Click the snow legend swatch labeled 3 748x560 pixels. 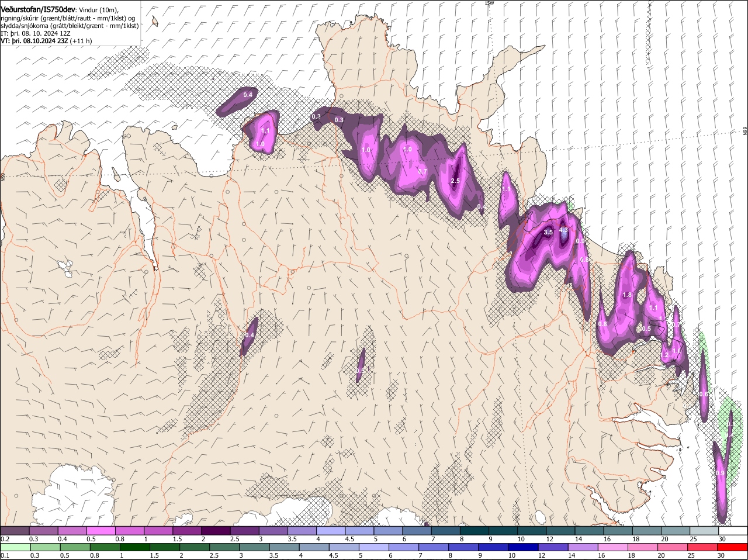point(273,530)
